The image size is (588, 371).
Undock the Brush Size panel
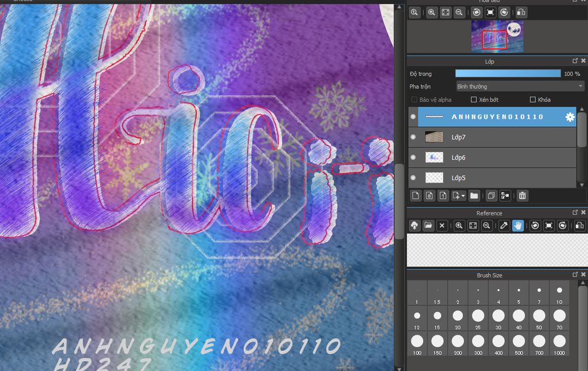click(x=575, y=275)
